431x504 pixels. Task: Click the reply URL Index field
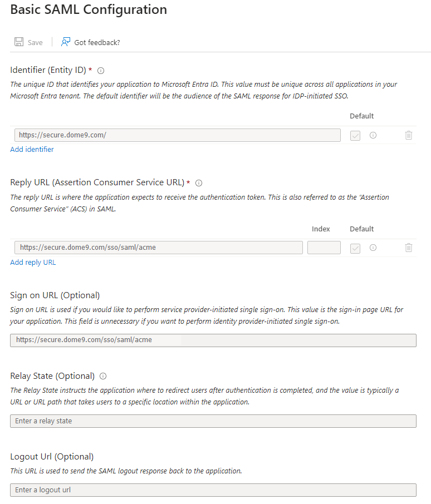point(324,248)
